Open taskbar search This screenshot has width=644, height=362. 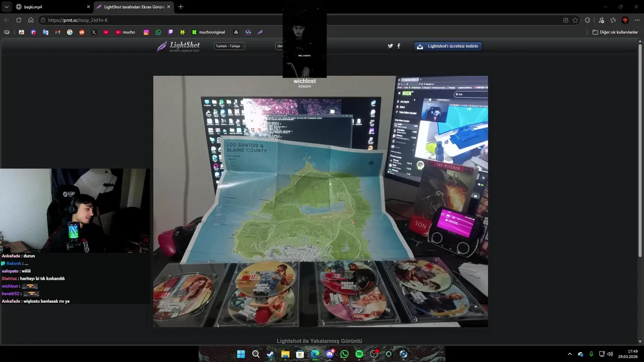point(256,354)
